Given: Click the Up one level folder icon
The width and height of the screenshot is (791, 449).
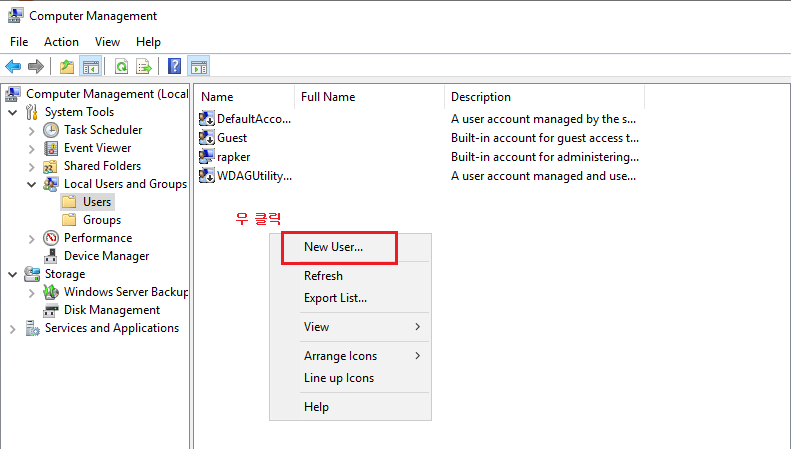Looking at the screenshot, I should [67, 66].
